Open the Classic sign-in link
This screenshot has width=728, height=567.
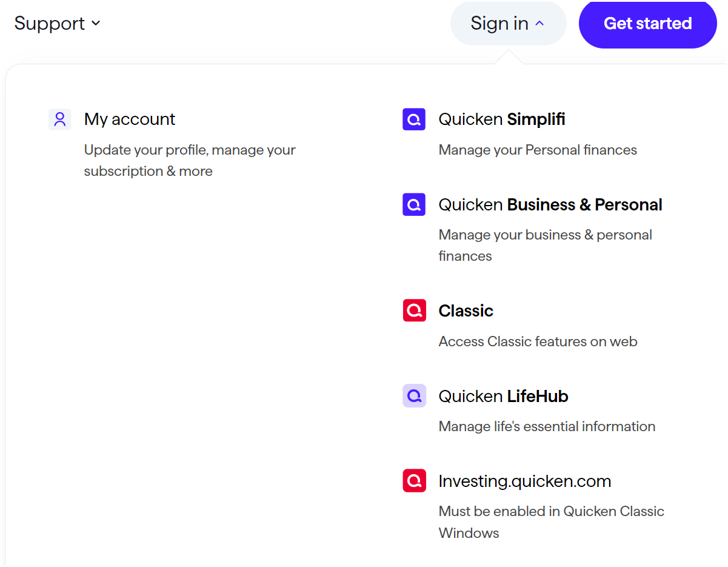(x=466, y=310)
